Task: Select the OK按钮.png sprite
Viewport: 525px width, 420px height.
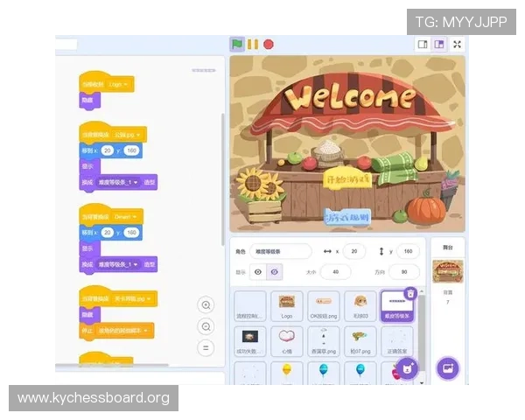Action: click(324, 305)
